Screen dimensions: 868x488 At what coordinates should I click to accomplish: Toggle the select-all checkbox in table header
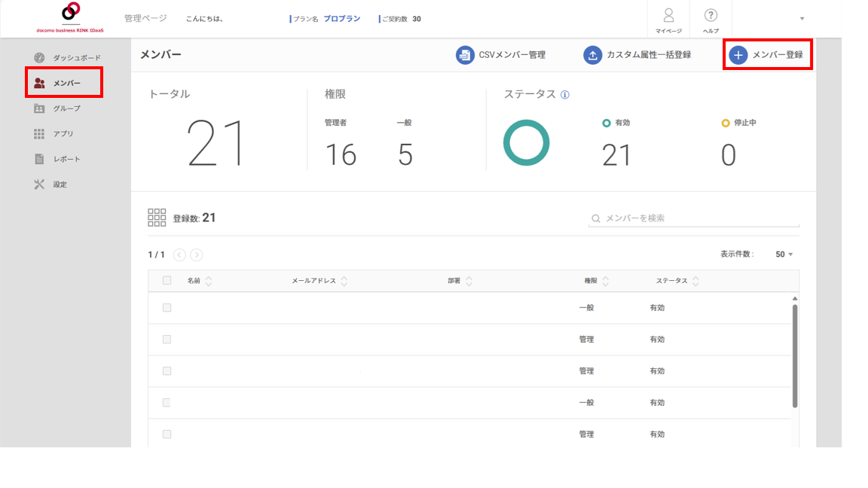[167, 280]
